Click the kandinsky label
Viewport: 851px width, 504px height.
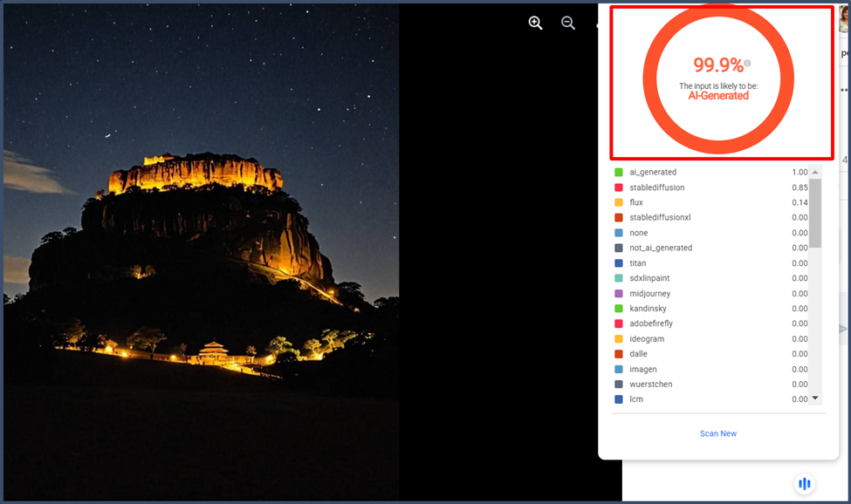pos(648,309)
